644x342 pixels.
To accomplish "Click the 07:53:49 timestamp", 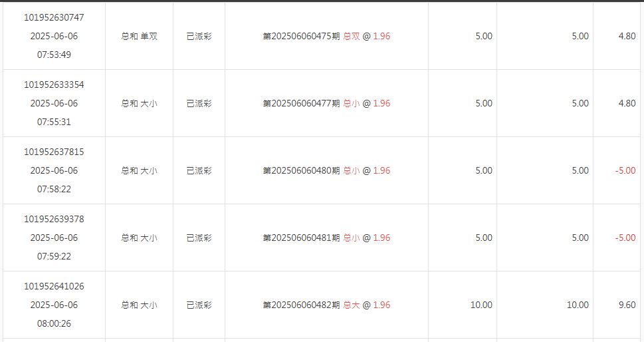I will 54,55.
